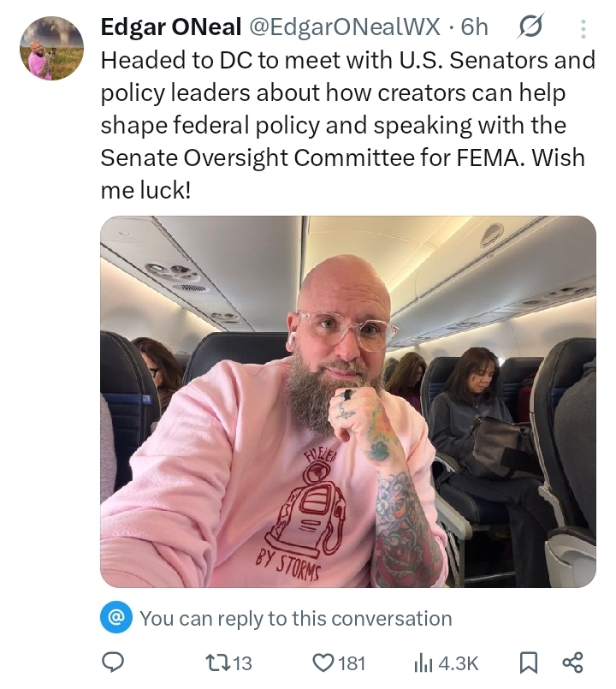This screenshot has height=689, width=616.
Task: Tap the repost arrows icon
Action: (217, 662)
